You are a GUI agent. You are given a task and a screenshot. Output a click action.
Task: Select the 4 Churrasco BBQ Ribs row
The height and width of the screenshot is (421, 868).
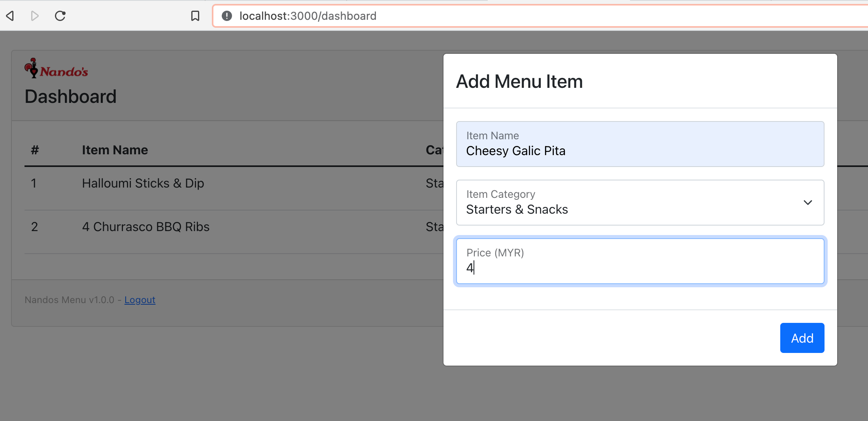click(x=145, y=227)
